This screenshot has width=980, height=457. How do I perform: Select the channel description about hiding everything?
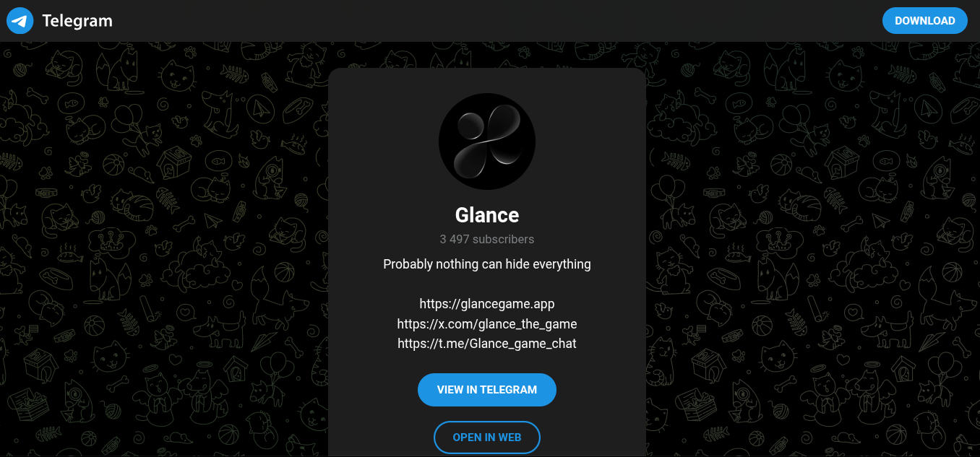click(x=487, y=264)
